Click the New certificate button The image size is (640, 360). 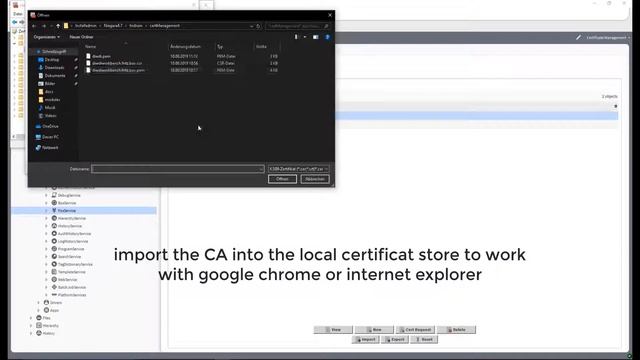(374, 329)
